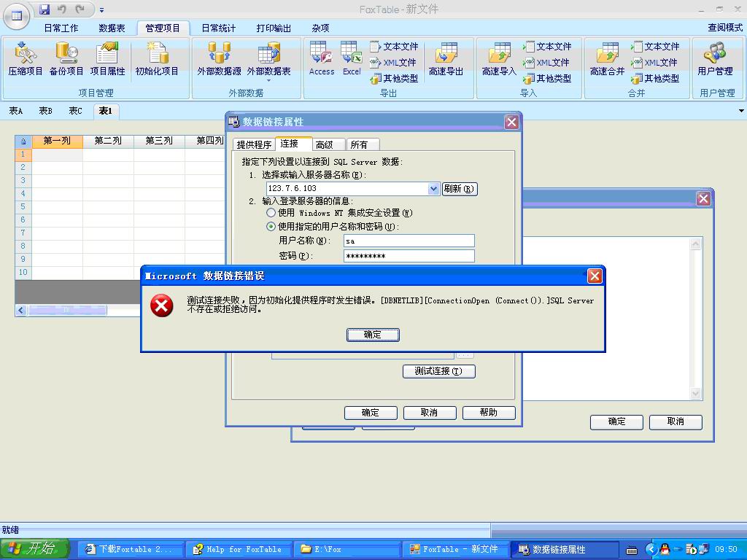Switch to the 日常统计 ribbon tab
747x560 pixels.
pos(219,28)
